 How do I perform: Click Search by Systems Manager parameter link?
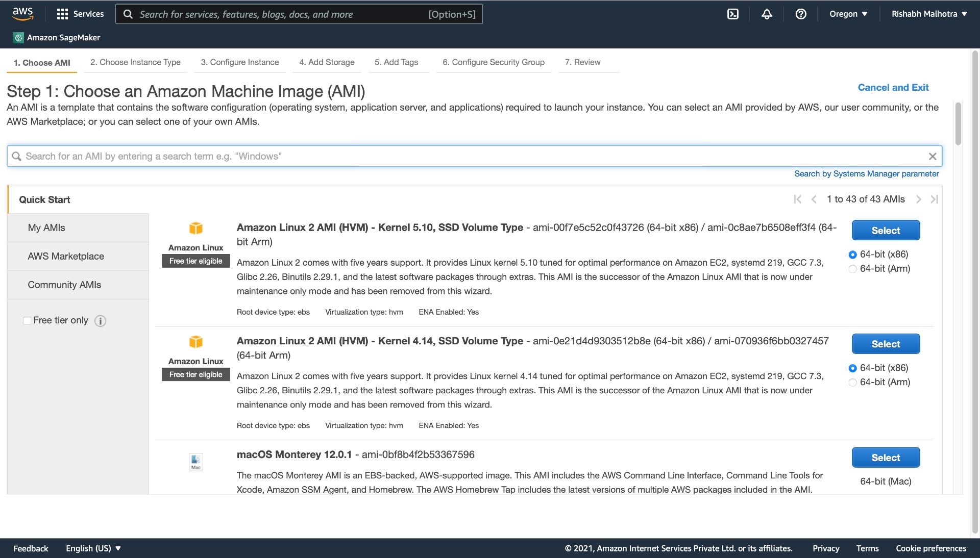click(866, 174)
